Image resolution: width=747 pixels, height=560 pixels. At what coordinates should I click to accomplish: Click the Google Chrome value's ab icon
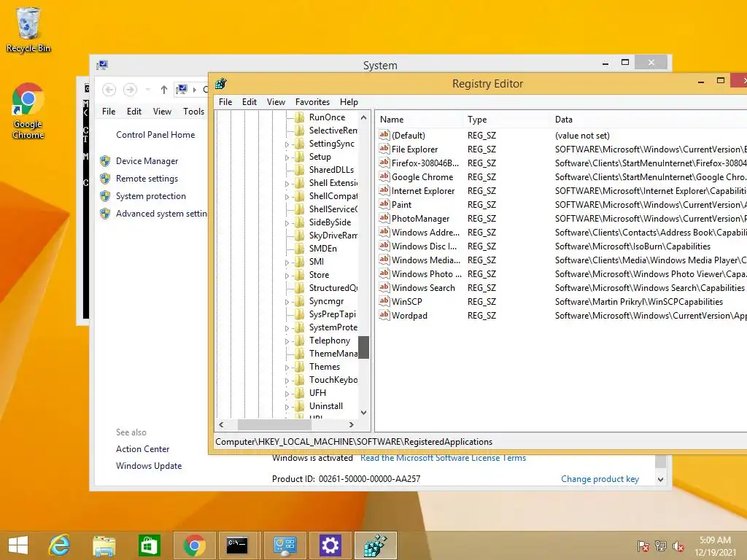384,176
